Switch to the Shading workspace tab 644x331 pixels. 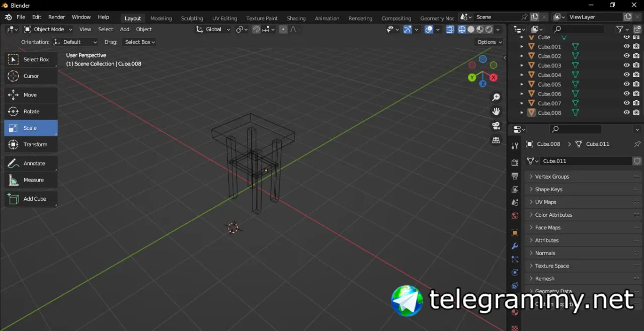pyautogui.click(x=296, y=18)
